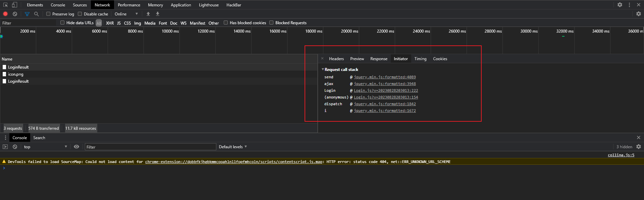Open the Default levels dropdown

[233, 147]
